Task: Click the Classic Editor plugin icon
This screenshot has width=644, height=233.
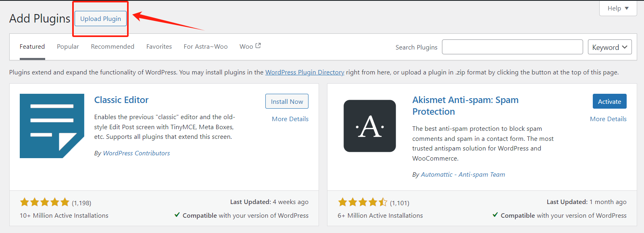Action: tap(52, 126)
